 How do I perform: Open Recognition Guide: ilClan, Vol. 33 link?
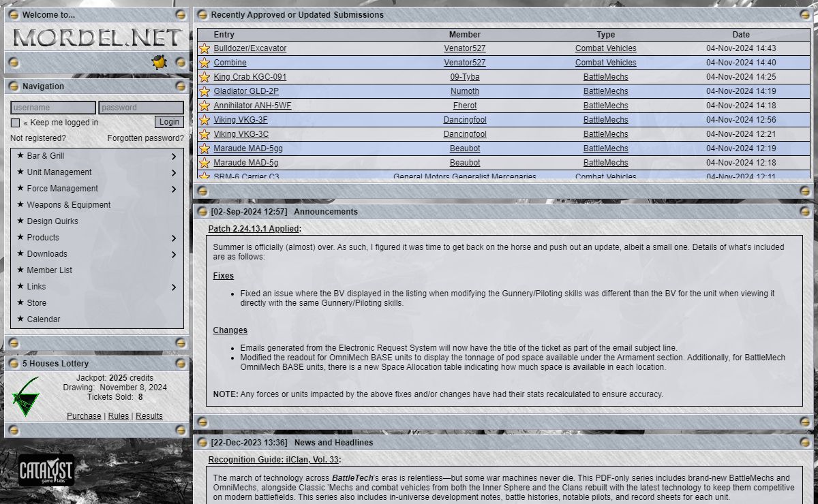(273, 460)
